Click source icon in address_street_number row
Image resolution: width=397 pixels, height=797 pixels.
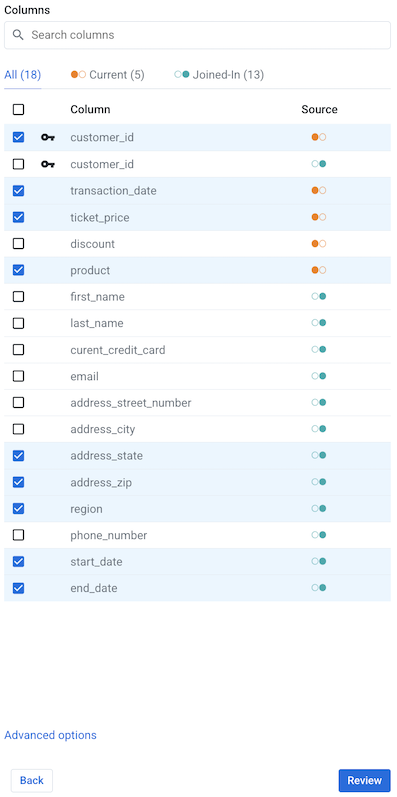click(319, 403)
